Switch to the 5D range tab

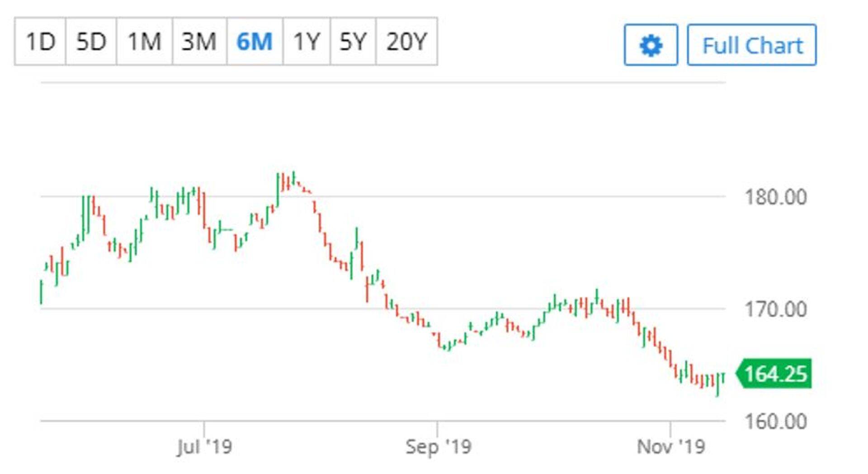tap(91, 42)
